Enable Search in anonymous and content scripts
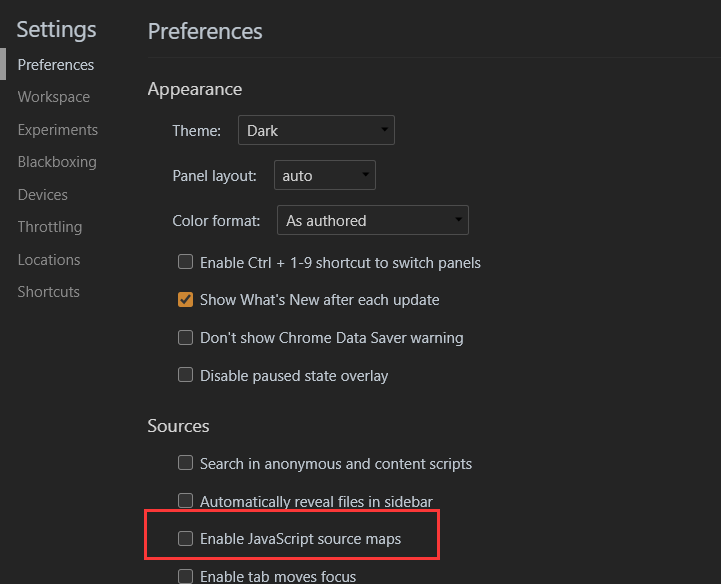 click(x=185, y=464)
